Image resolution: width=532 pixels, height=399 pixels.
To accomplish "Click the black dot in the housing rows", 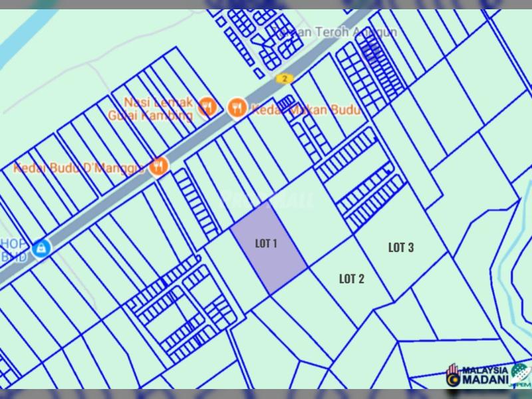I will point(388,172).
